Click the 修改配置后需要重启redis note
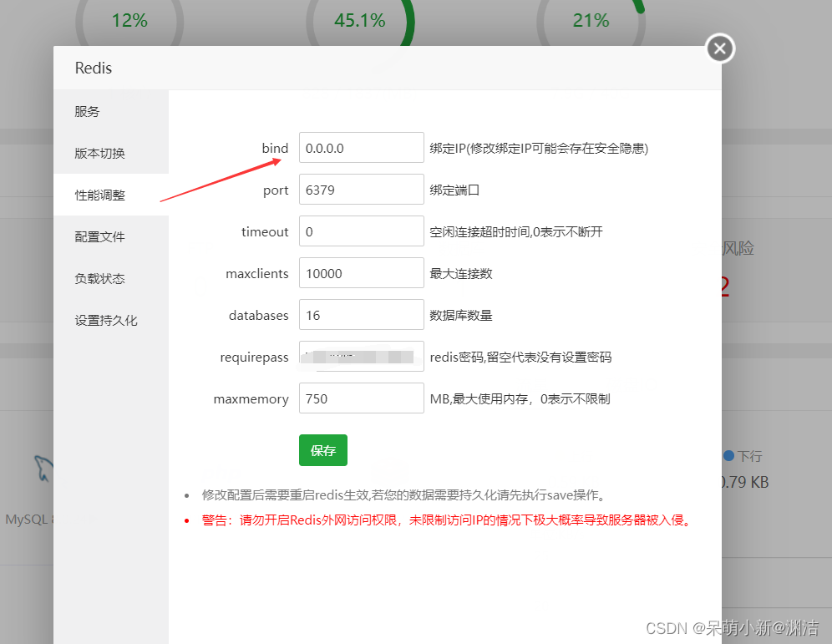This screenshot has height=644, width=832. click(403, 495)
